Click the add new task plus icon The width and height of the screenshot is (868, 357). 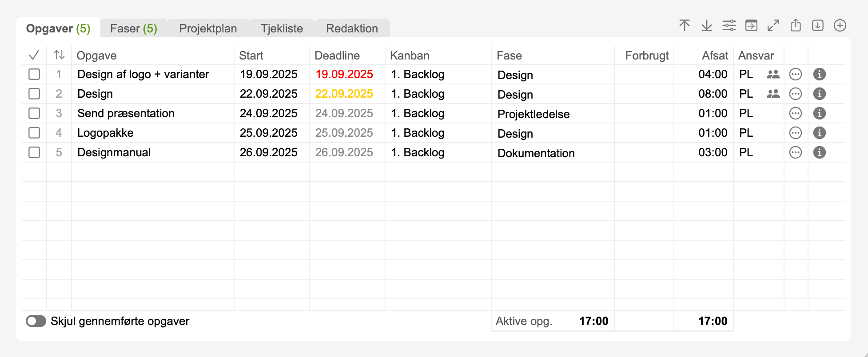(840, 26)
